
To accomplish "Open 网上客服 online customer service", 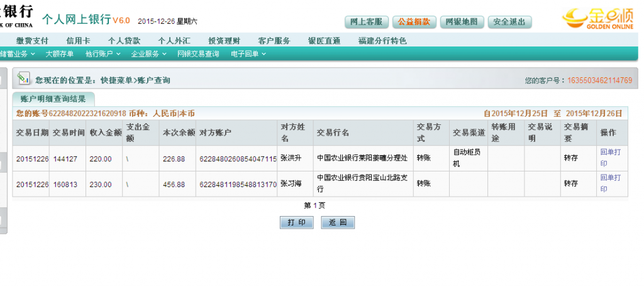I will tap(367, 22).
